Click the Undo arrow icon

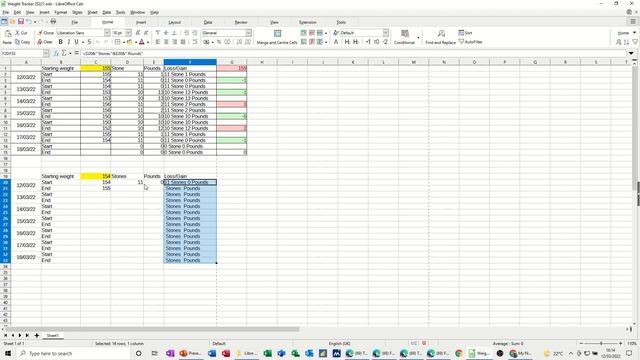point(29,22)
